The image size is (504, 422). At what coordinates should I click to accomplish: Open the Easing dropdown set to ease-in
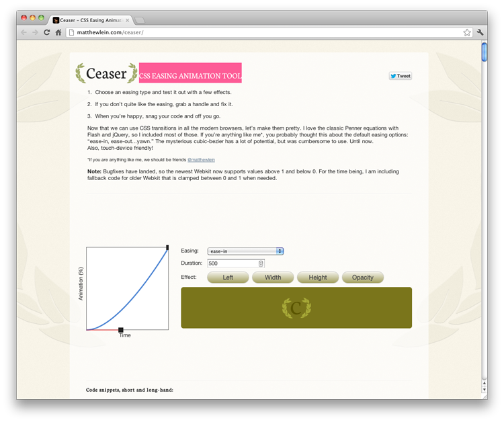[245, 251]
